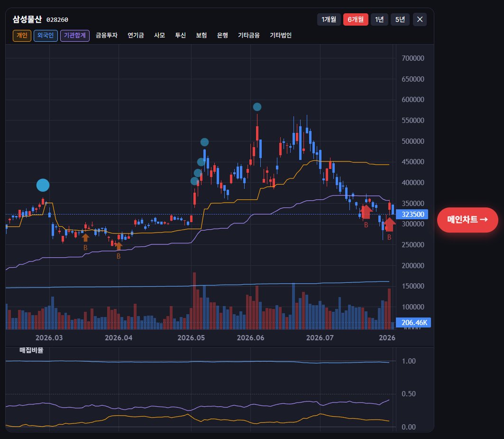
Task: Switch chart period to 5년
Action: [x=400, y=19]
